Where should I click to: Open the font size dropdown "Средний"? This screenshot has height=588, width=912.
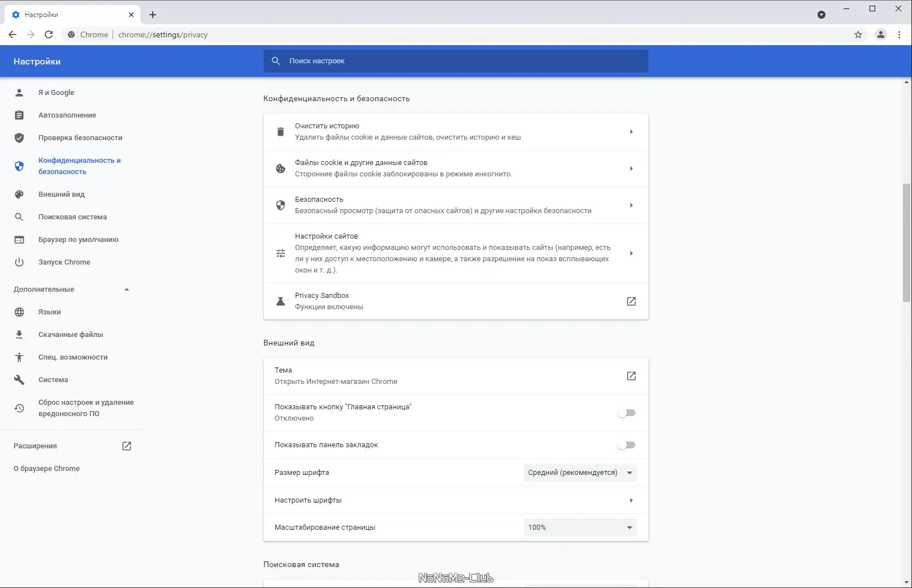580,473
